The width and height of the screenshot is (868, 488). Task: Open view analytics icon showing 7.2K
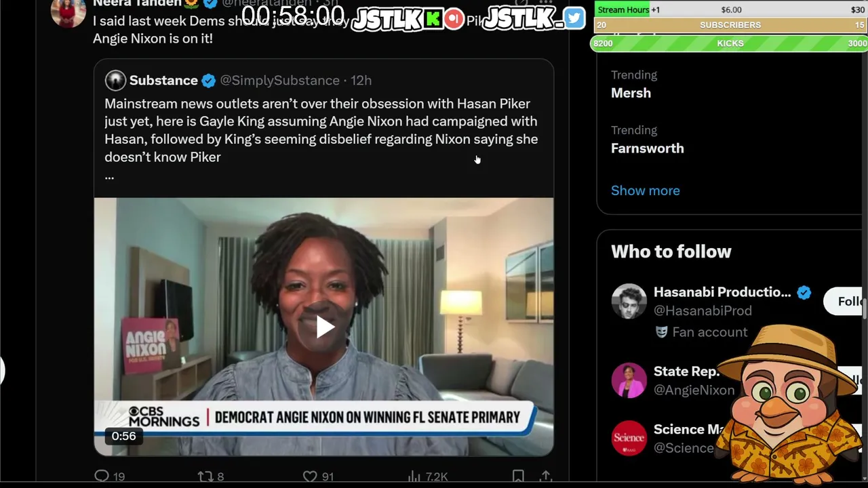pyautogui.click(x=414, y=476)
